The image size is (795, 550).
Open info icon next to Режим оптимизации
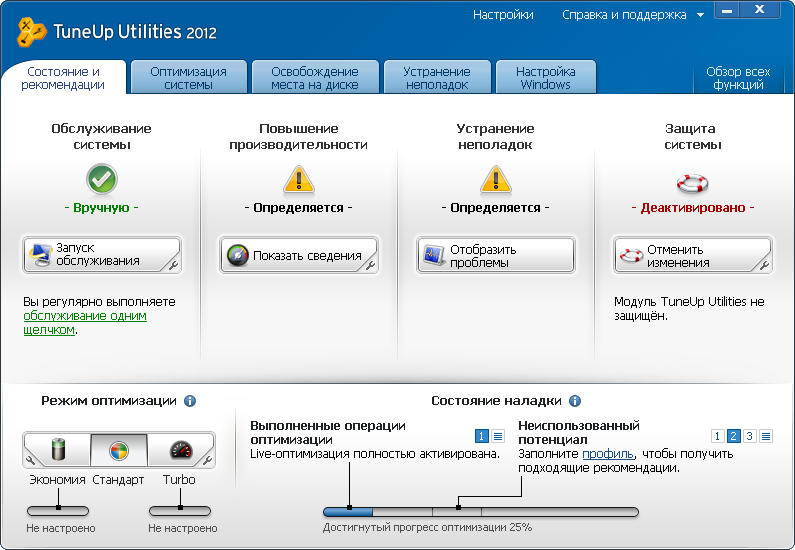pyautogui.click(x=190, y=401)
